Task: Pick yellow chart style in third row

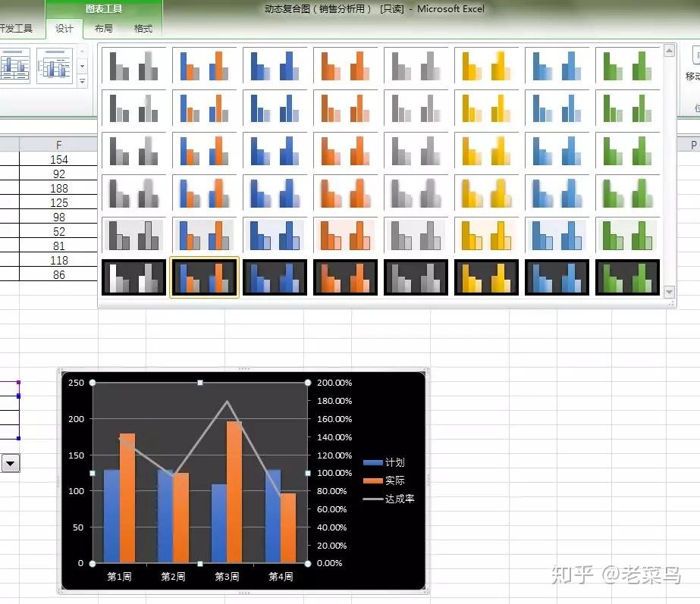Action: pos(487,150)
